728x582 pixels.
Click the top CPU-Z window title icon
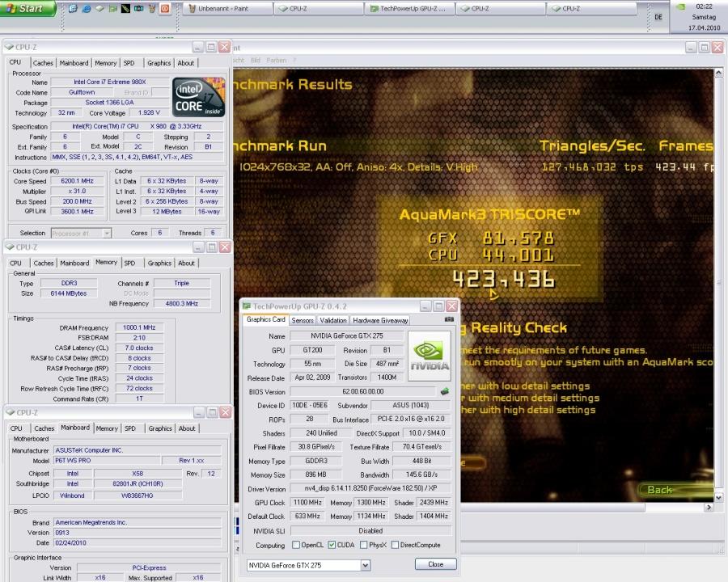click(9, 47)
